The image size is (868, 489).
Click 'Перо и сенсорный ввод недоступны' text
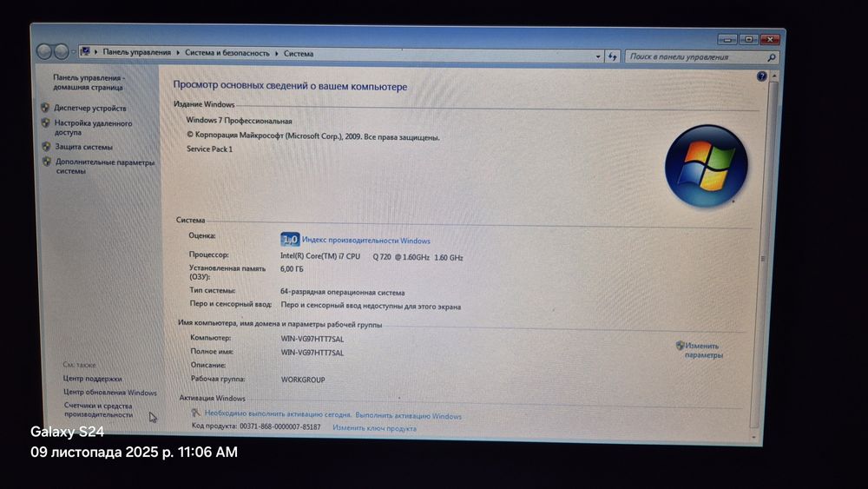[371, 306]
